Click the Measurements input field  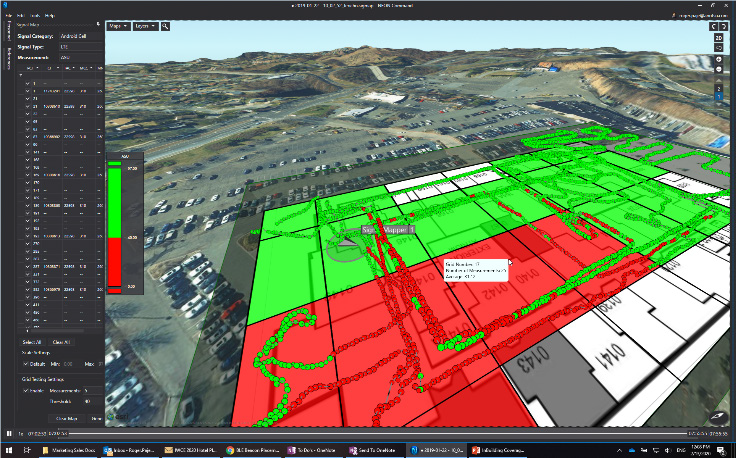click(93, 390)
